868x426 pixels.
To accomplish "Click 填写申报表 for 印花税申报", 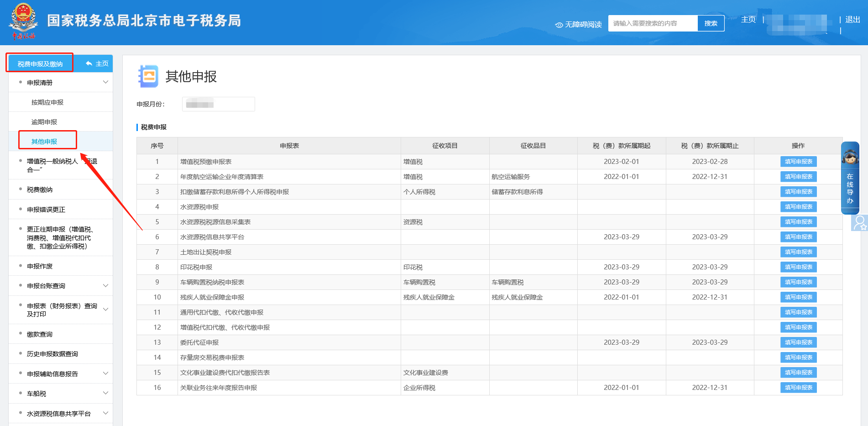I will click(x=798, y=267).
